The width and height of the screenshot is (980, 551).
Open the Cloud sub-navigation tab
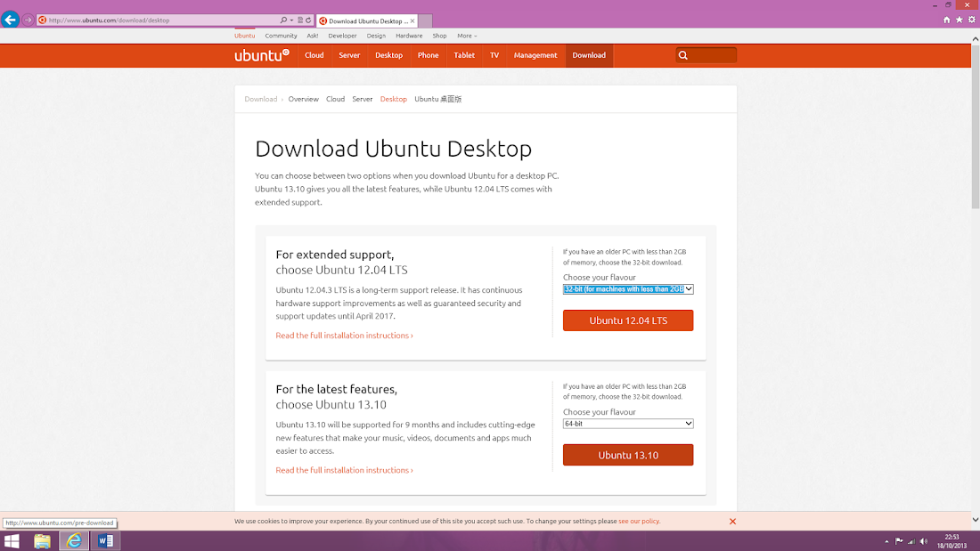point(336,99)
